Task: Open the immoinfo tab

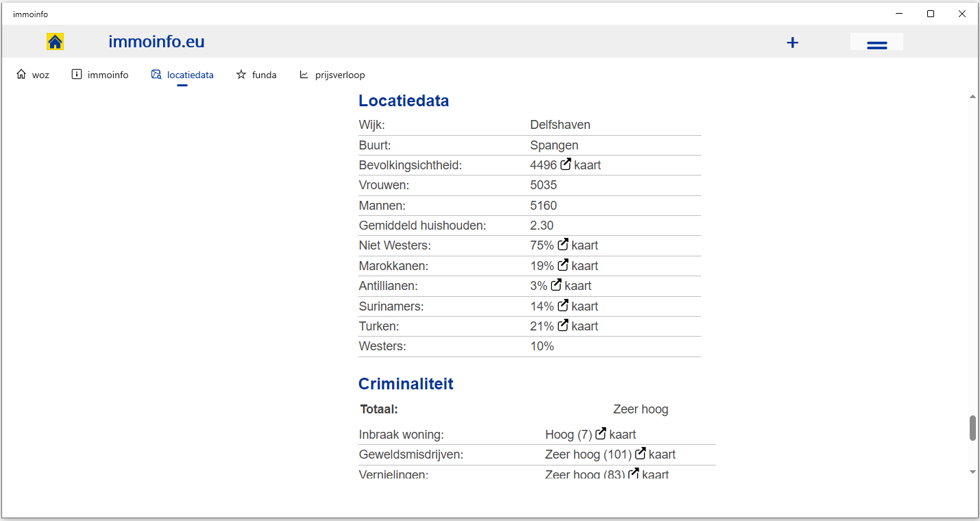Action: [x=100, y=75]
